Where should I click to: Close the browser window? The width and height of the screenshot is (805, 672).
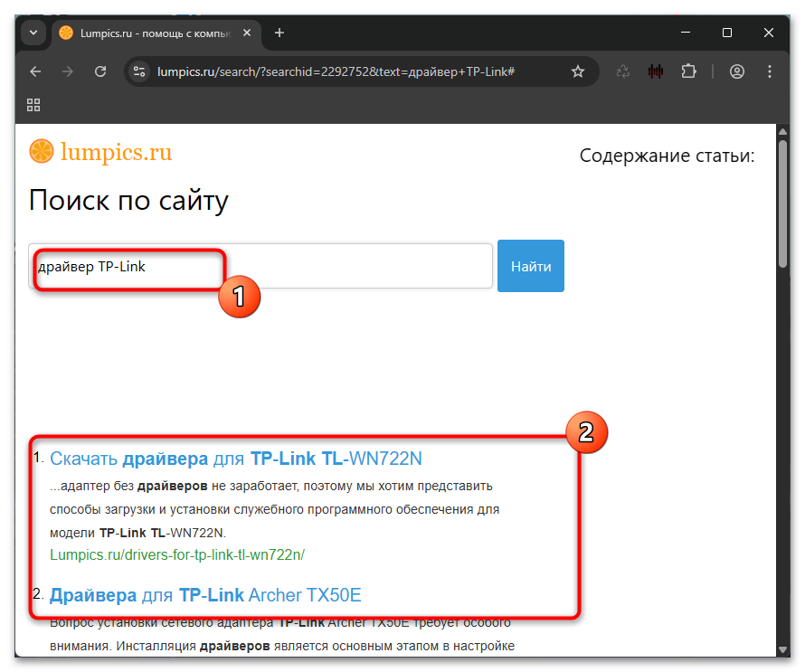click(x=769, y=33)
